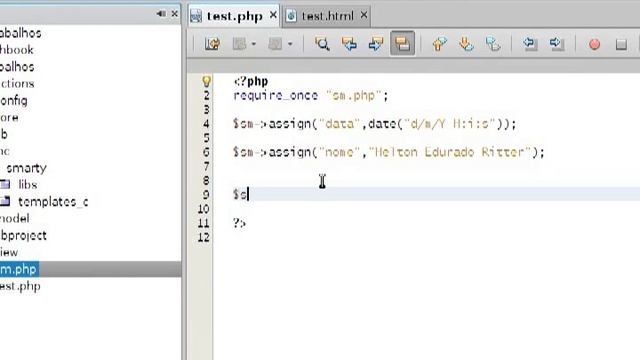The width and height of the screenshot is (640, 360).
Task: Click the opening <?php tag
Action: click(x=251, y=81)
